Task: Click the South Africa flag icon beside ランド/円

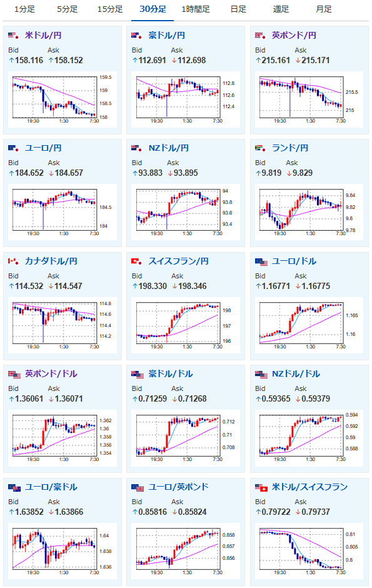Action: click(261, 148)
